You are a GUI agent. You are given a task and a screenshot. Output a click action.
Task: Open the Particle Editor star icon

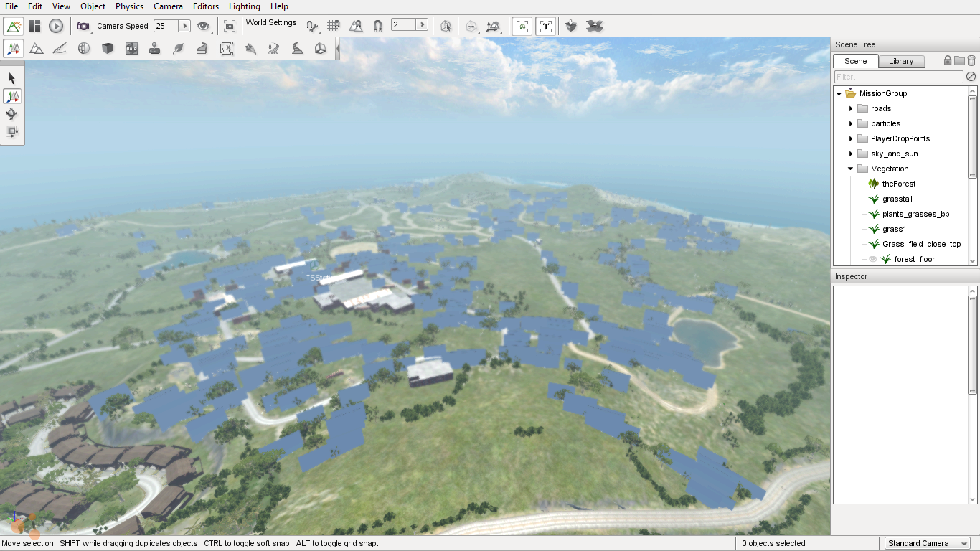[250, 49]
